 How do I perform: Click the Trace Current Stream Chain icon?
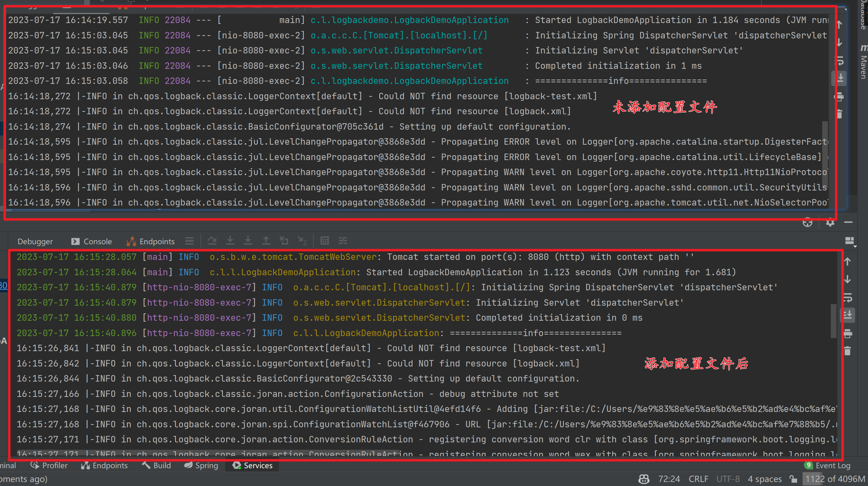[343, 241]
